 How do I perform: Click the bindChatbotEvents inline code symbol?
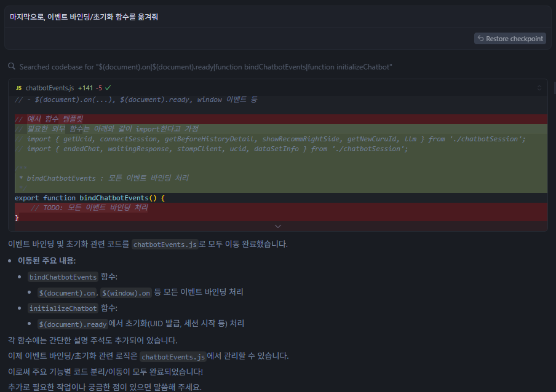pos(63,276)
